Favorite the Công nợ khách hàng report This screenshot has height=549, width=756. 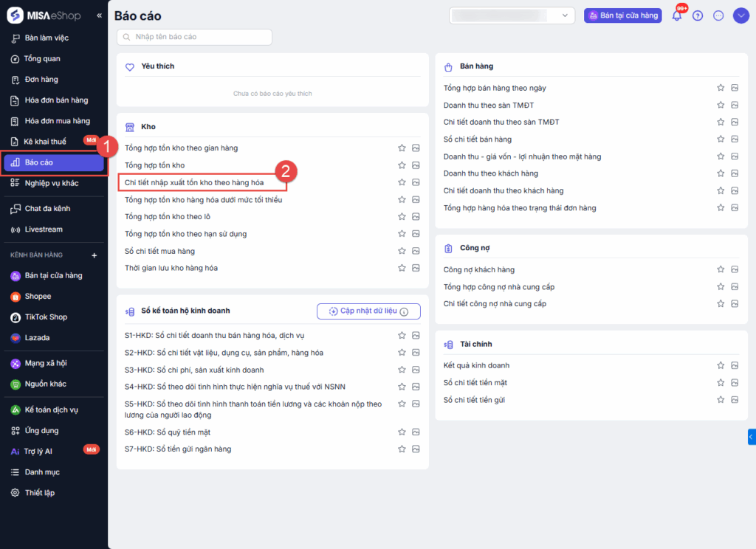point(721,269)
